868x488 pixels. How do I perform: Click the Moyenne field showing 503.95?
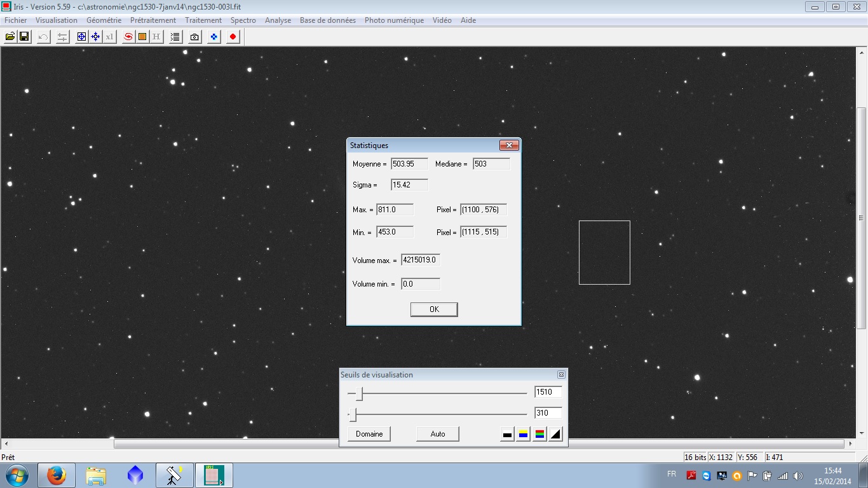coord(409,164)
